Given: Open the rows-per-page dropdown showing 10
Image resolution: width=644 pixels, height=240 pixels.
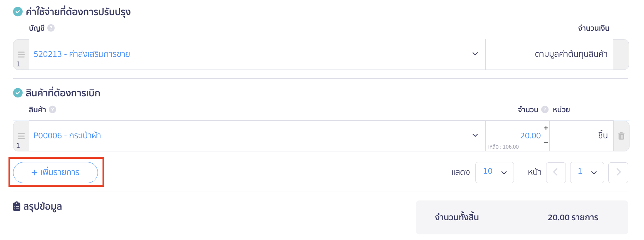Looking at the screenshot, I should (x=494, y=172).
